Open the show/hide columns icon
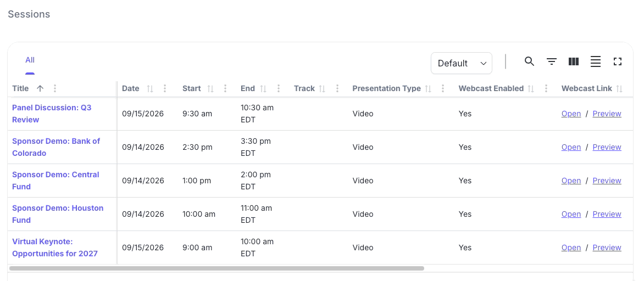644x281 pixels. point(573,61)
